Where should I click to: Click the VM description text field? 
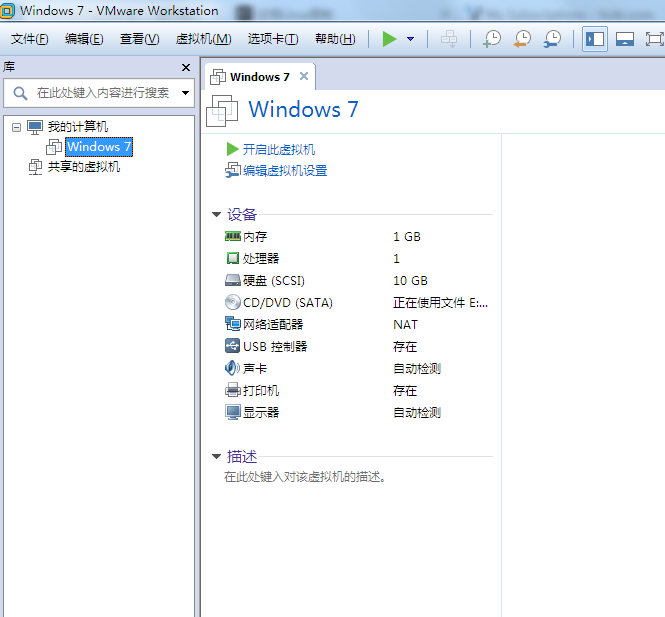coord(305,477)
